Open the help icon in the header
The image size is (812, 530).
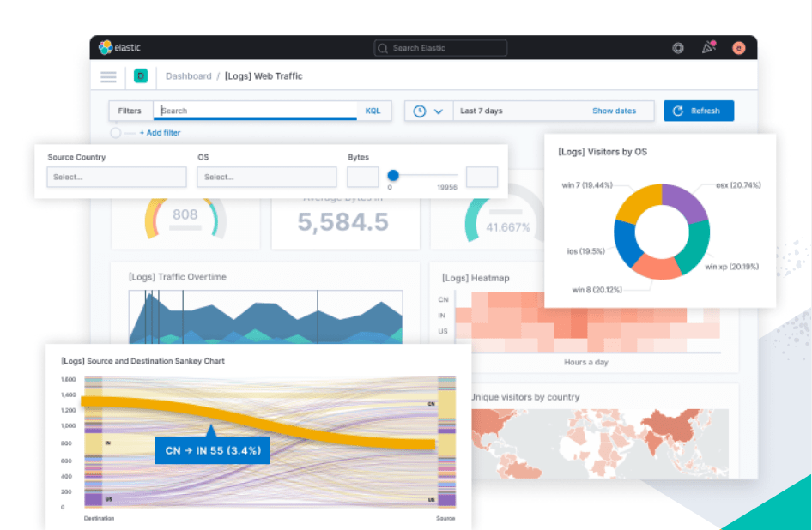pos(677,48)
